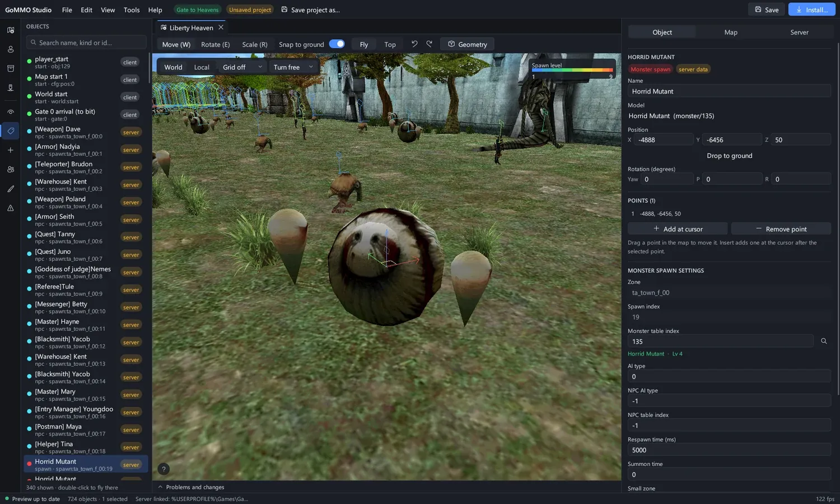Screen dimensions: 840x504
Task: Toggle the Snap to ground switch
Action: click(337, 44)
